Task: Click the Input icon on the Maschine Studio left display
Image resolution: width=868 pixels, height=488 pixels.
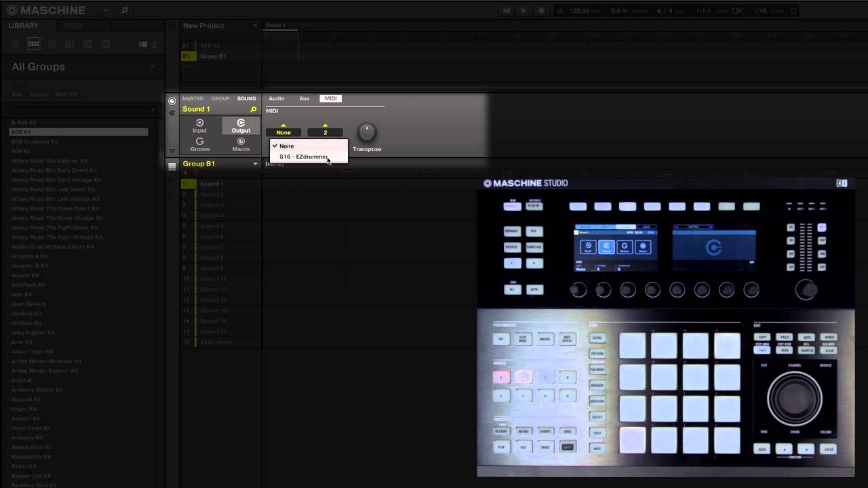Action: tap(588, 247)
